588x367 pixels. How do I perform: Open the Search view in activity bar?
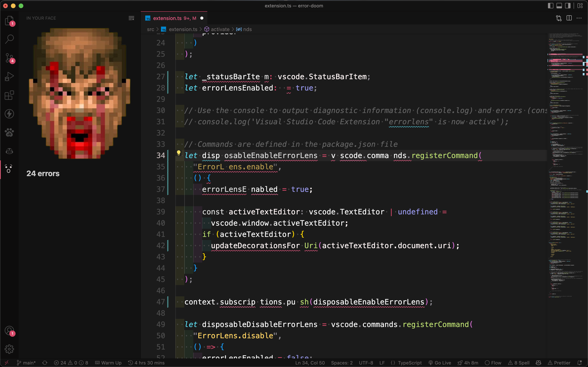pos(9,39)
